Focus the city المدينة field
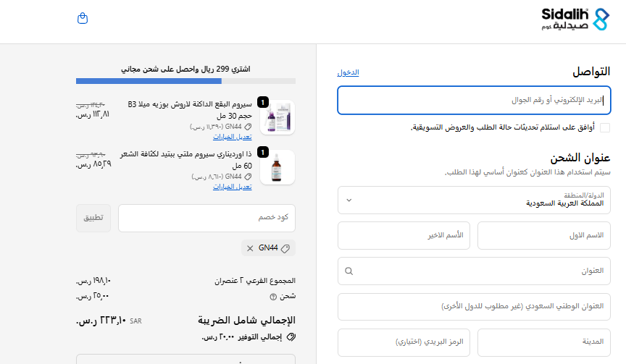This screenshot has height=364, width=626. [543, 342]
